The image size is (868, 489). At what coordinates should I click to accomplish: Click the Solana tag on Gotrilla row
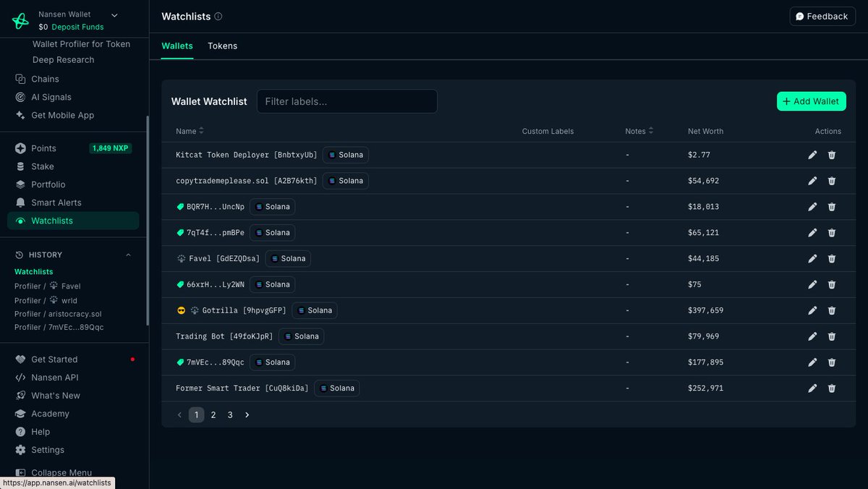coord(315,310)
